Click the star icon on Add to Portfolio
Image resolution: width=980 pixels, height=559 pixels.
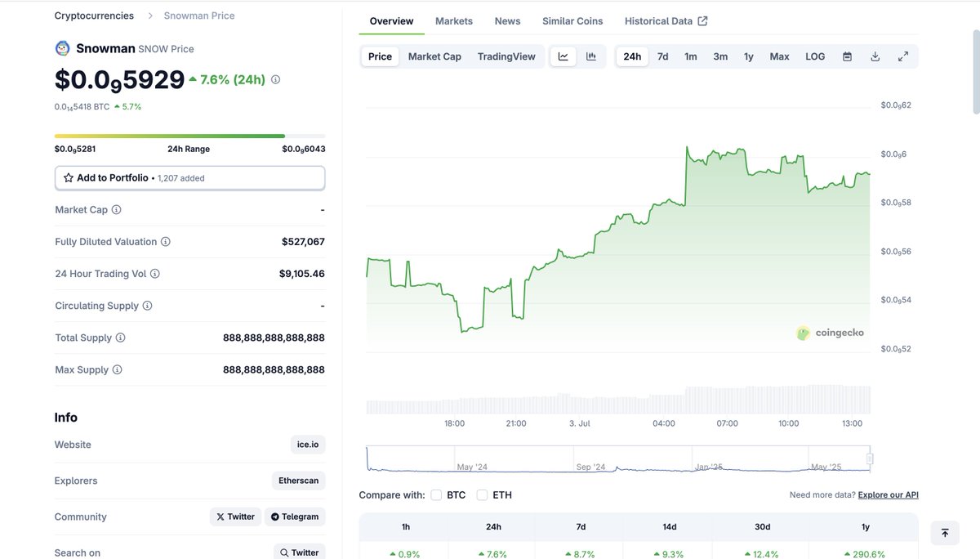pos(69,177)
